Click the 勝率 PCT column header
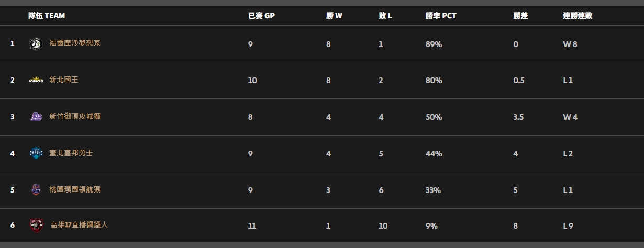The image size is (644, 248). click(x=441, y=16)
